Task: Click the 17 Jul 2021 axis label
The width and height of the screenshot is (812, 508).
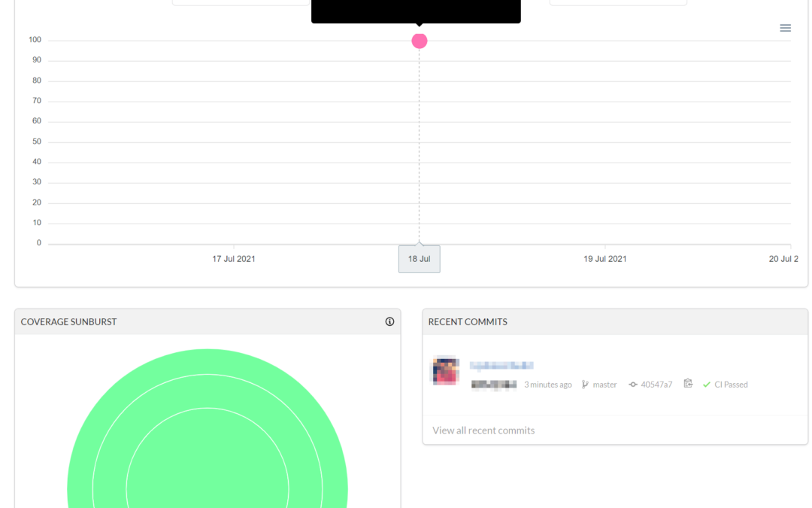Action: click(234, 259)
